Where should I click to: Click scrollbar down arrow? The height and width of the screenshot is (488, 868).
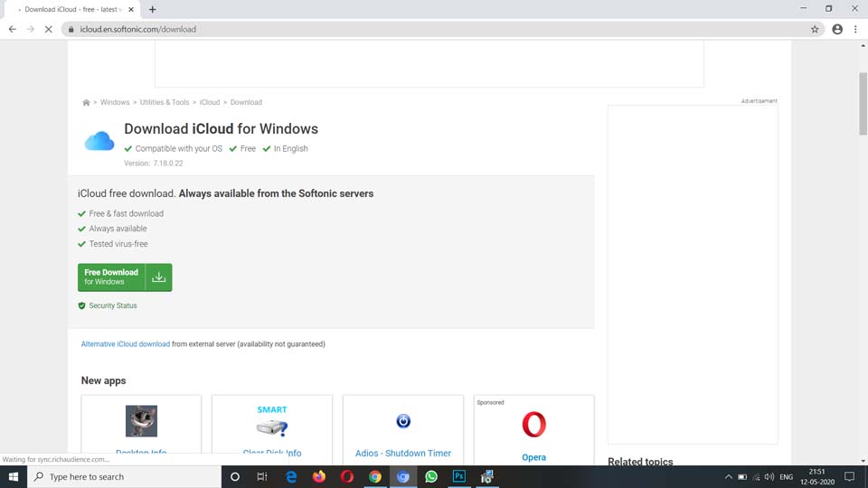click(863, 460)
